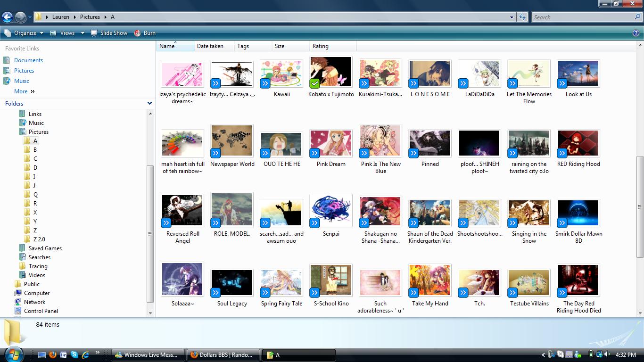Click the Forward navigation arrow
The height and width of the screenshot is (362, 644).
pos(20,17)
